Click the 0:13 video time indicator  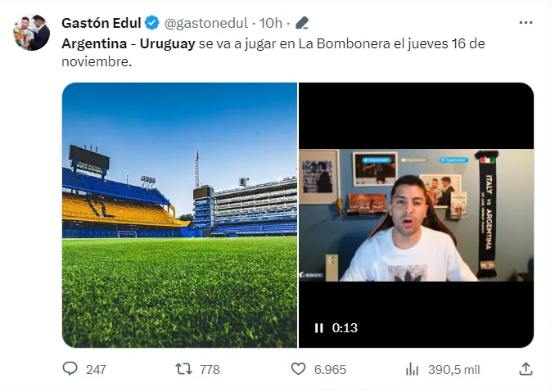coord(345,328)
